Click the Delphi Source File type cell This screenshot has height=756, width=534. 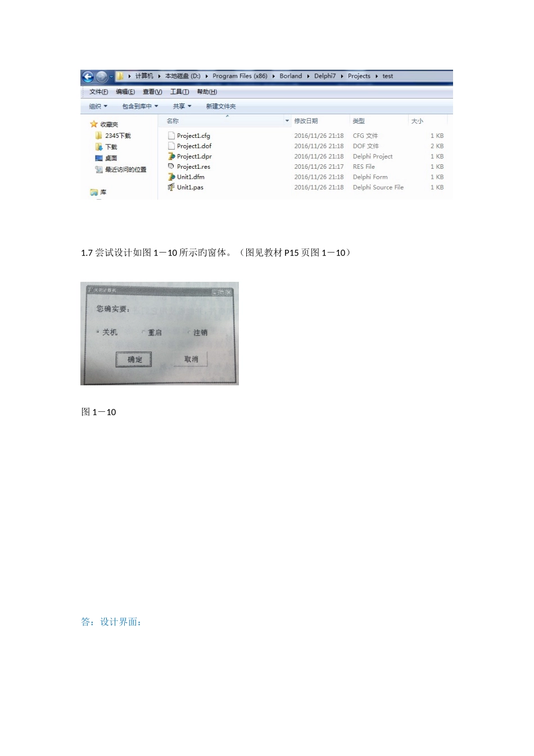click(x=378, y=187)
